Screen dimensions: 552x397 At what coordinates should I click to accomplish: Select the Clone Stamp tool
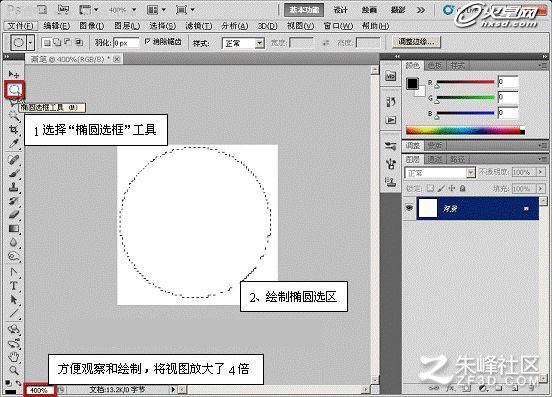tap(13, 187)
